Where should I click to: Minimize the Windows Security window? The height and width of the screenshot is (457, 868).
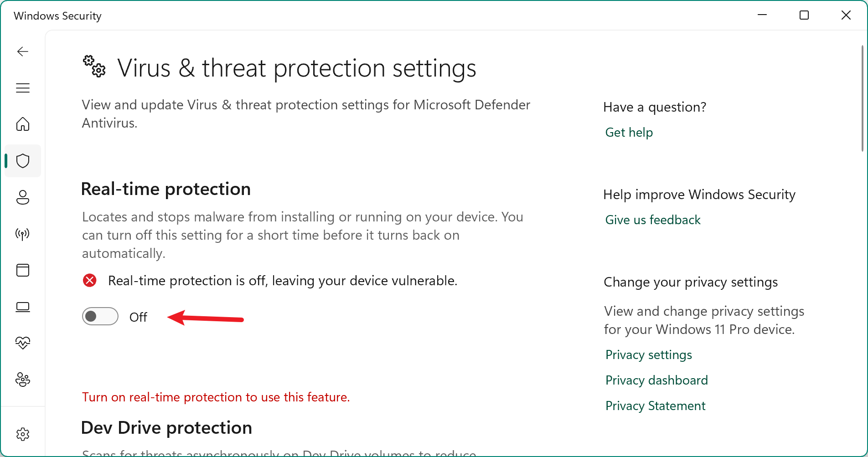[x=762, y=15]
